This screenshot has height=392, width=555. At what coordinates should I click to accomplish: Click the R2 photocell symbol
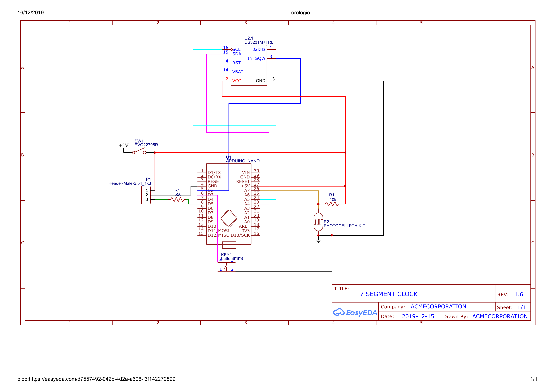(x=318, y=222)
